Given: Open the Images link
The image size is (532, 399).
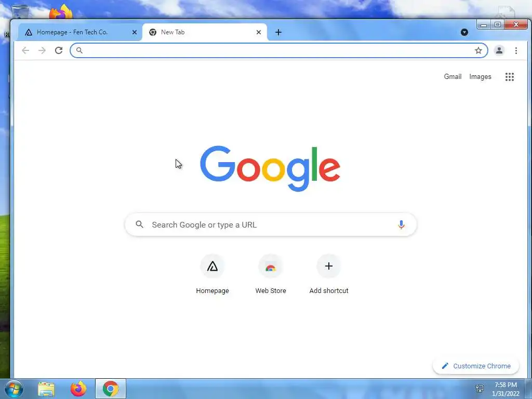Looking at the screenshot, I should pos(480,77).
